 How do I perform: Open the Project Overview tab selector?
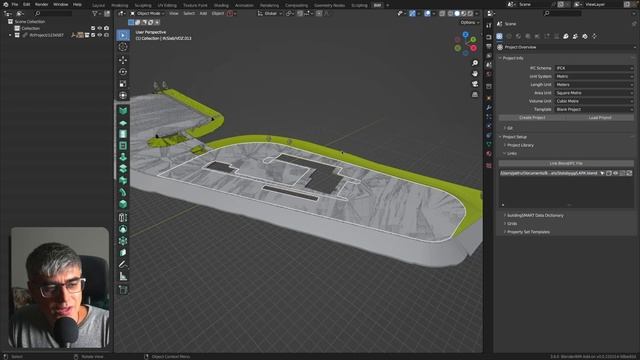pos(566,47)
